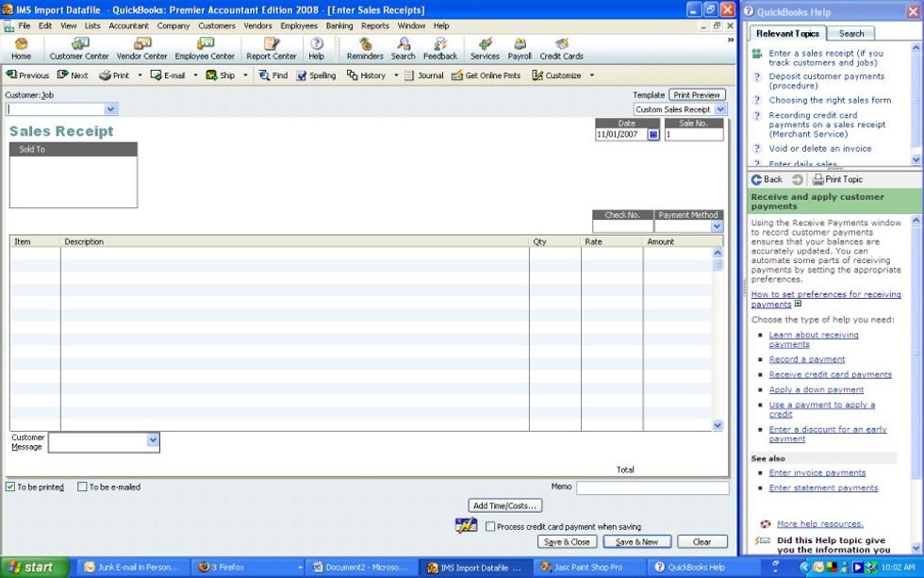
Task: Open transaction History
Action: coord(366,75)
